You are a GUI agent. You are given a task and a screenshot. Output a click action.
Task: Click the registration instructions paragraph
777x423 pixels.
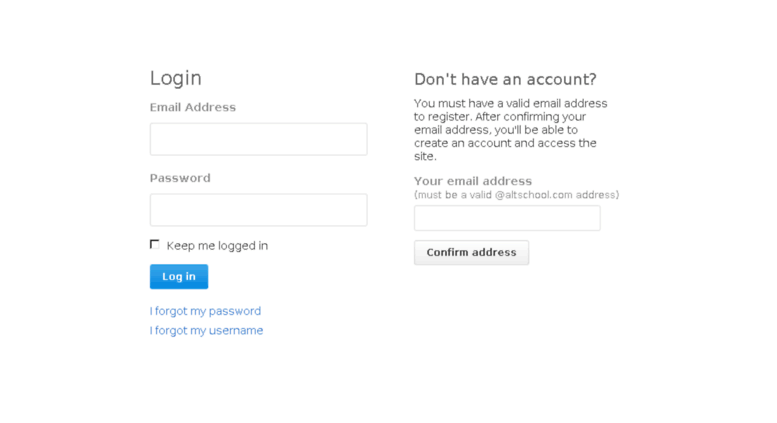510,130
